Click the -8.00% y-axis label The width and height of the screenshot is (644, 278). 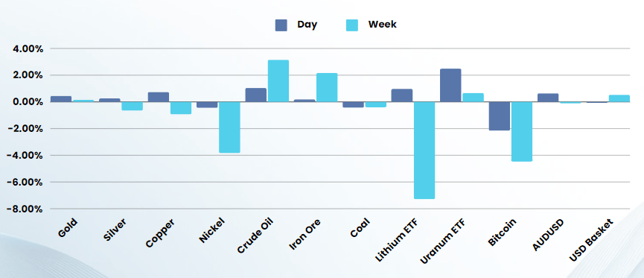tap(25, 209)
